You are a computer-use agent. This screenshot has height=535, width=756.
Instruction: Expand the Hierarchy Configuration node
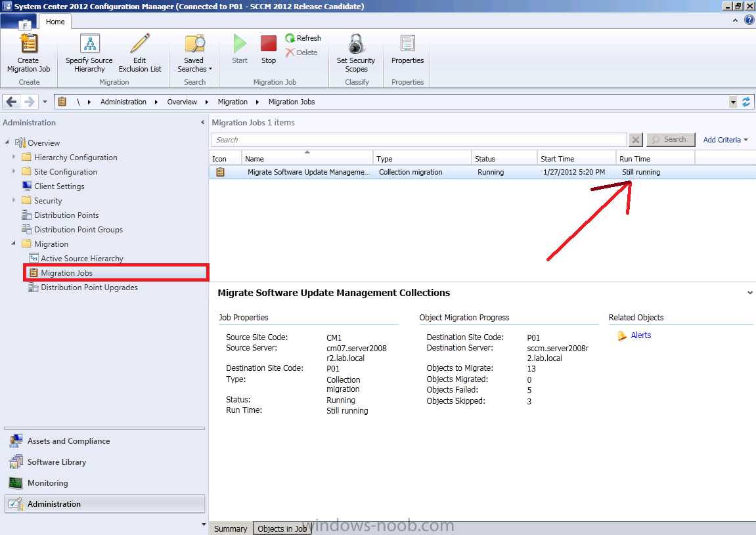click(14, 157)
